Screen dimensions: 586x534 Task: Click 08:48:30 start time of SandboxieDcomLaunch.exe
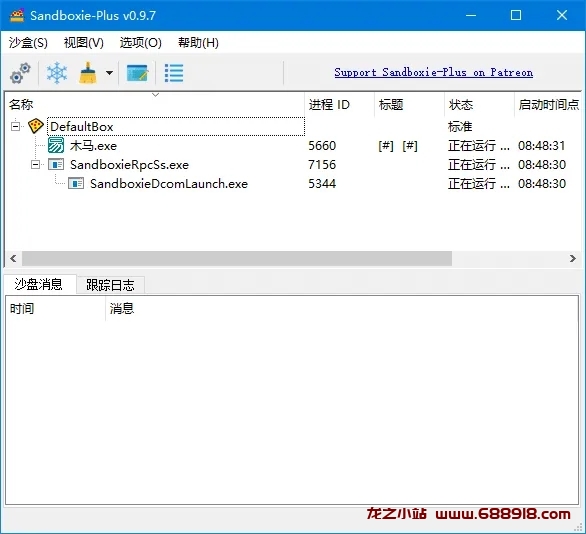(542, 183)
